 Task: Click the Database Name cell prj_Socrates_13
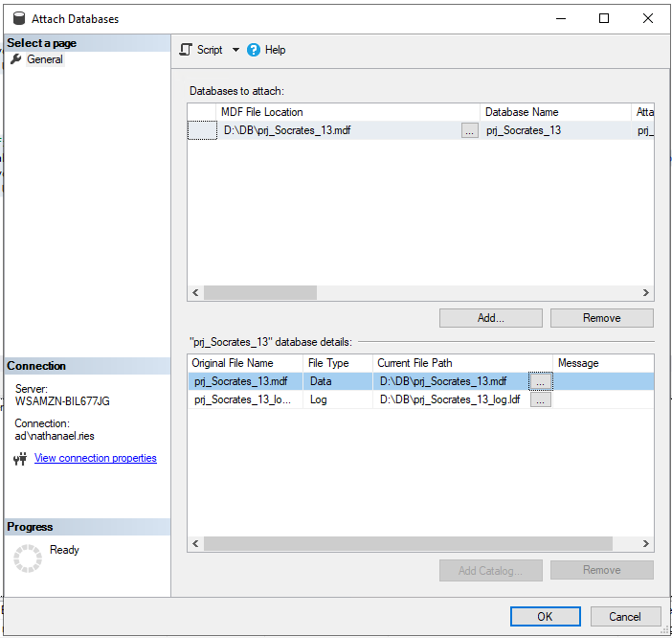[555, 130]
